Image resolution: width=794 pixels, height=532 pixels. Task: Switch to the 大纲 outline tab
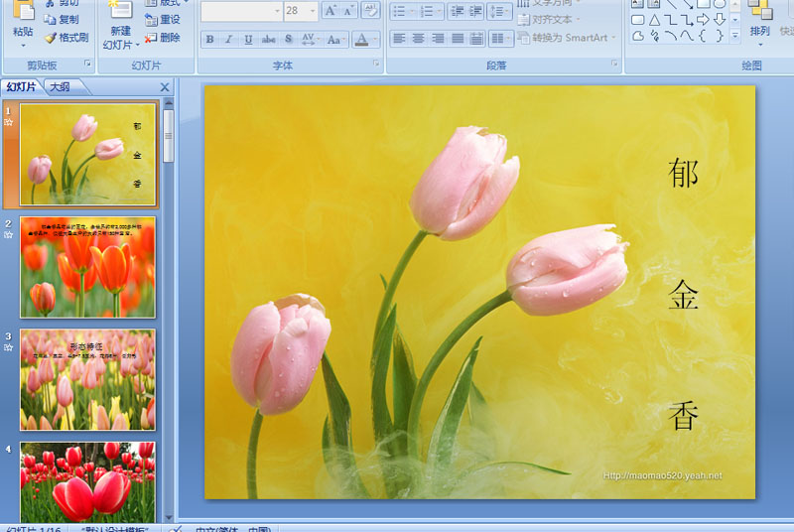(x=61, y=87)
